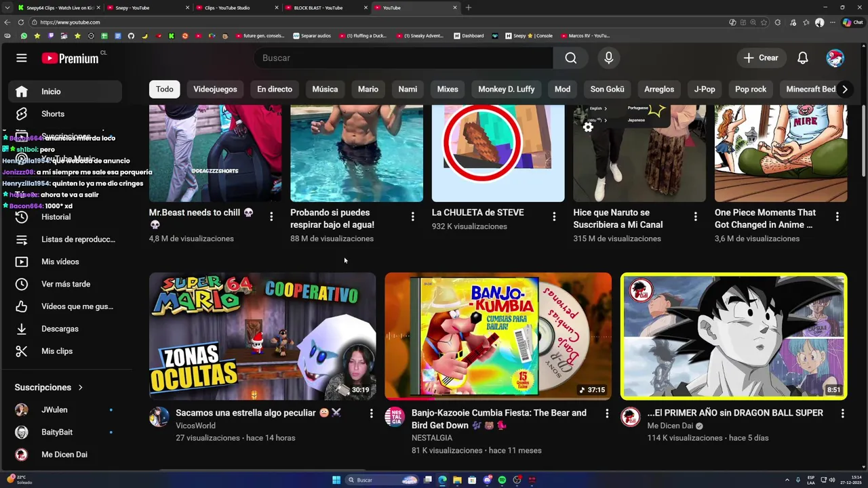Open options for Probando si puedes respirar
The width and height of the screenshot is (868, 488).
412,216
